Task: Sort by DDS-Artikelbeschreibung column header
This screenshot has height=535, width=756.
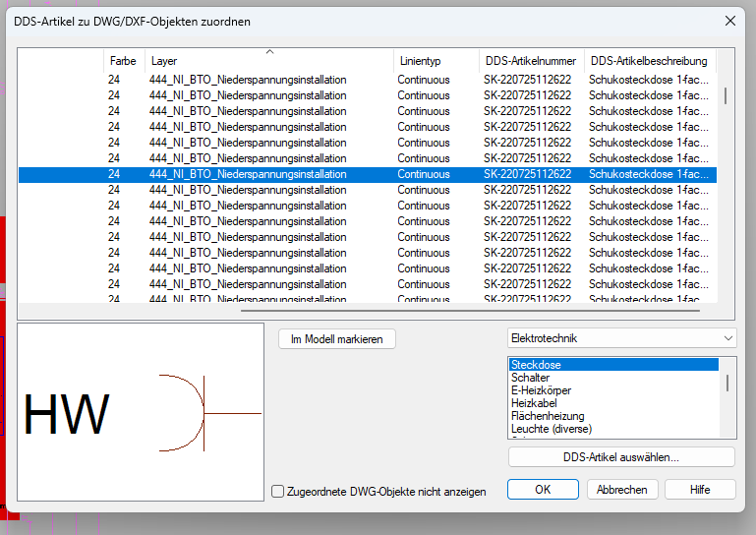Action: 650,61
